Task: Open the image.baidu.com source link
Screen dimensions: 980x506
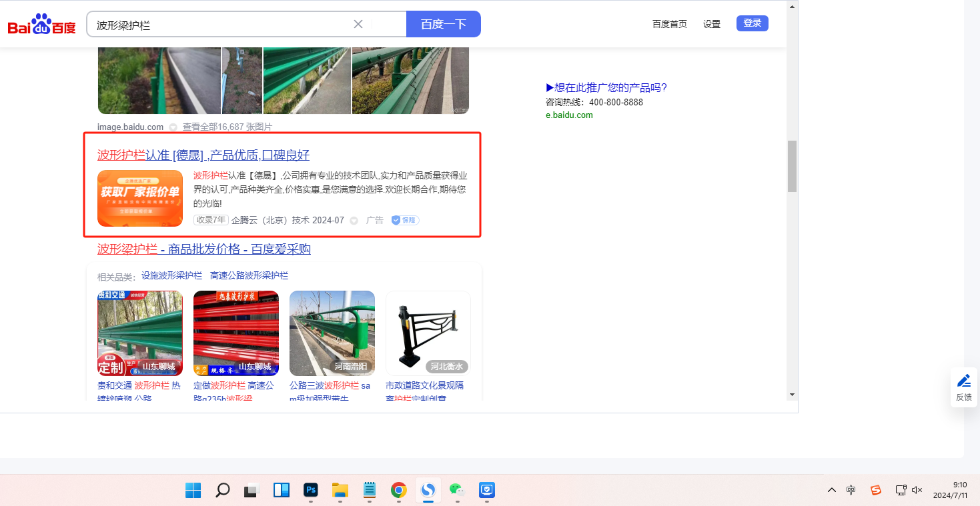Action: click(x=130, y=127)
